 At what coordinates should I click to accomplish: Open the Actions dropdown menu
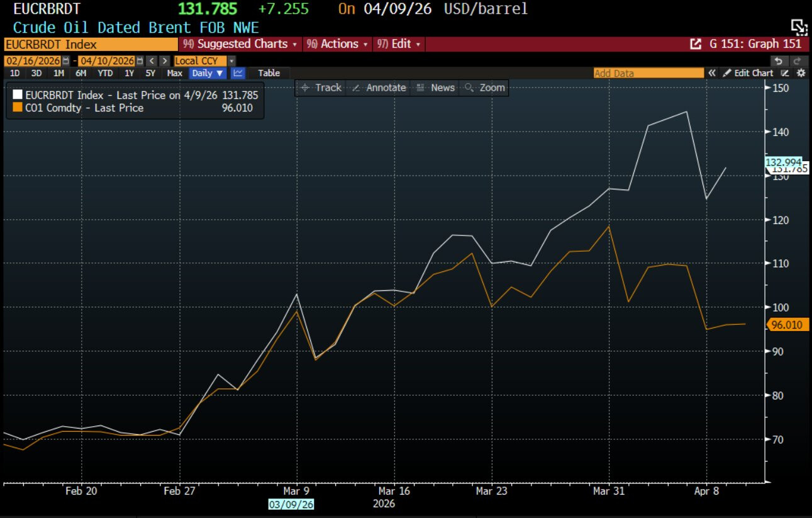click(338, 44)
